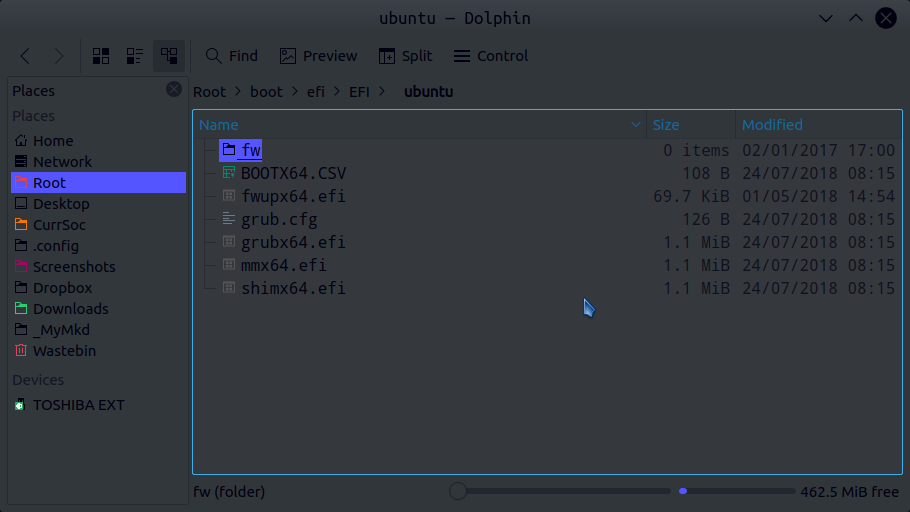Viewport: 910px width, 512px height.
Task: Click fw (folder) status bar text
Action: (229, 492)
